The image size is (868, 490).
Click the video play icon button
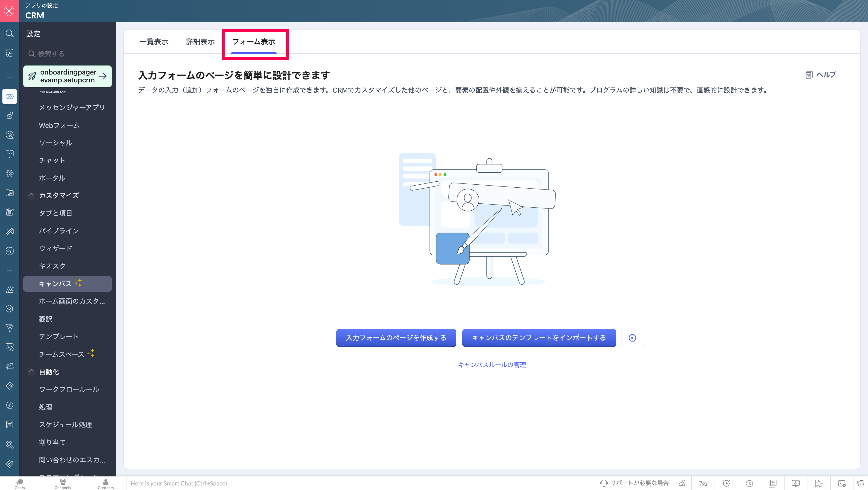coord(632,338)
